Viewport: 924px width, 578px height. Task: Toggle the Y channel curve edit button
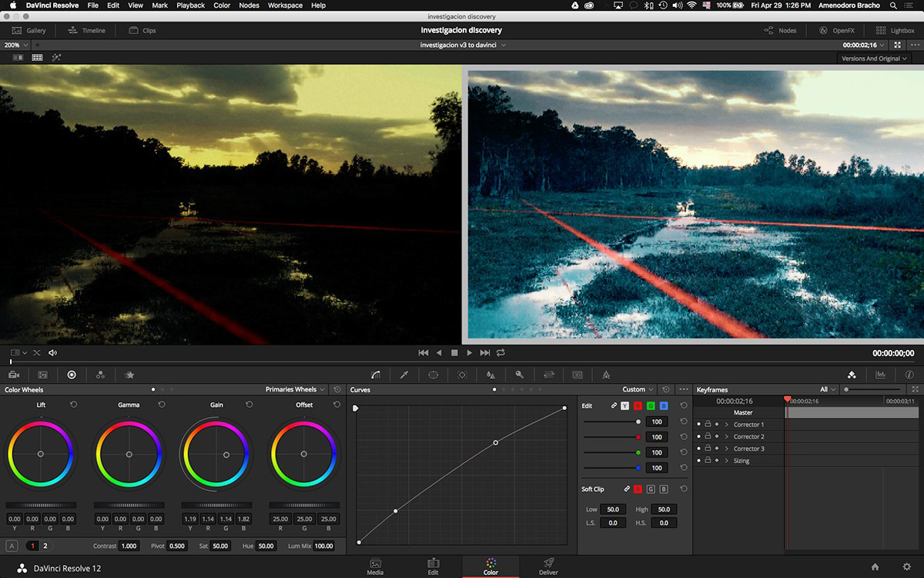pos(624,405)
